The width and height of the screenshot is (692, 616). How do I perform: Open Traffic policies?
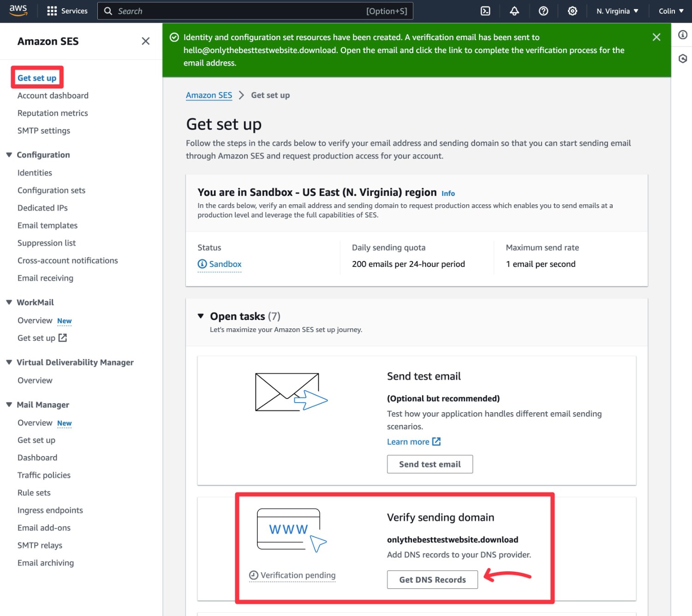(44, 475)
